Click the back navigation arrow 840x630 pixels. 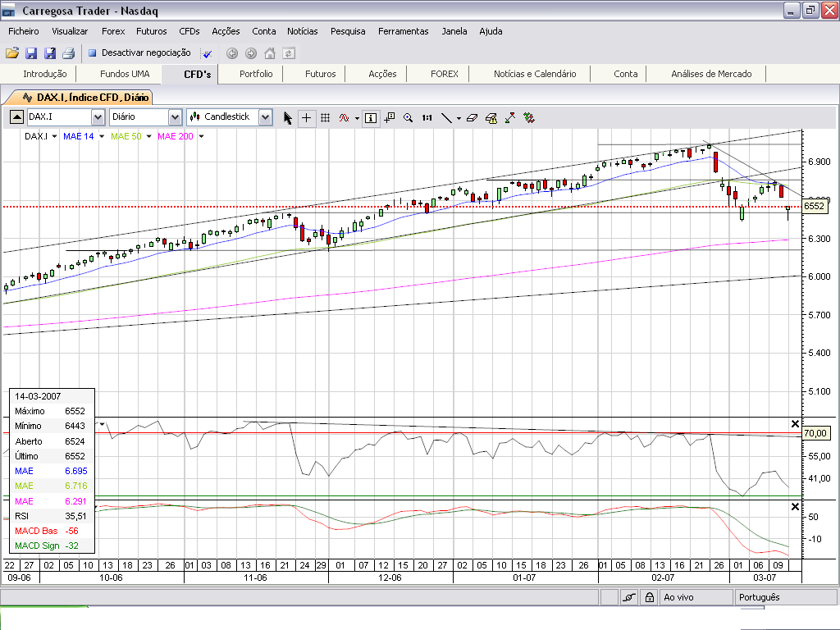click(232, 53)
